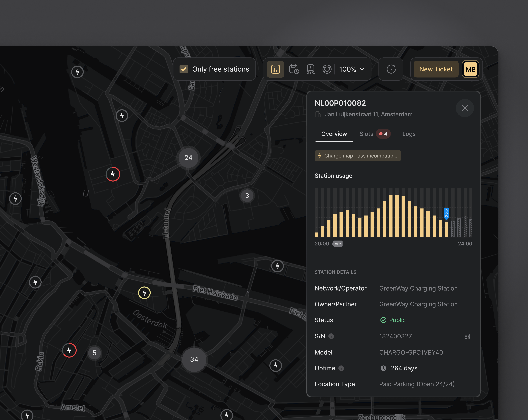Disable the Only free stations filter
528x420 pixels.
[183, 69]
